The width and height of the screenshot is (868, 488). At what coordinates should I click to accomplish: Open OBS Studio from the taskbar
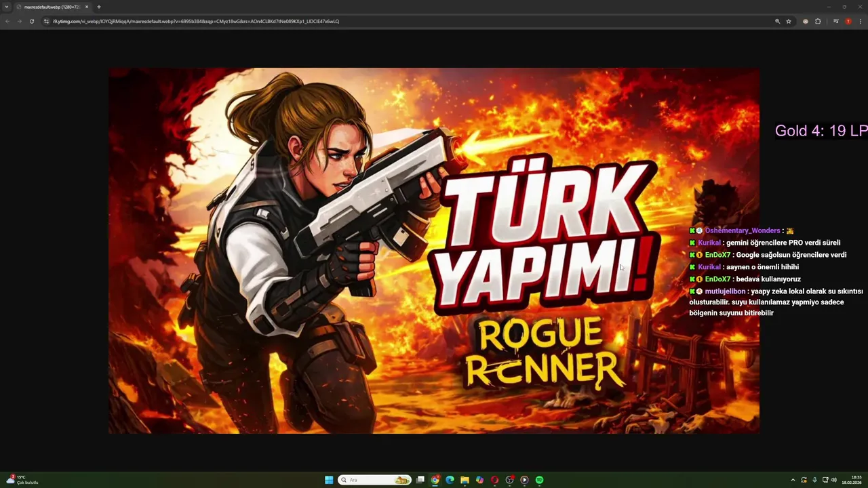point(509,480)
